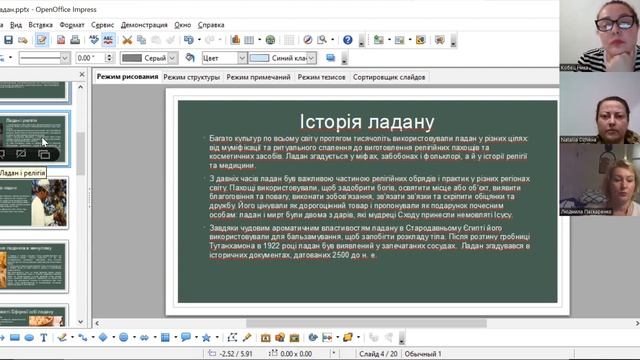Copy selection with the copy icon
The width and height of the screenshot is (640, 360).
142,40
